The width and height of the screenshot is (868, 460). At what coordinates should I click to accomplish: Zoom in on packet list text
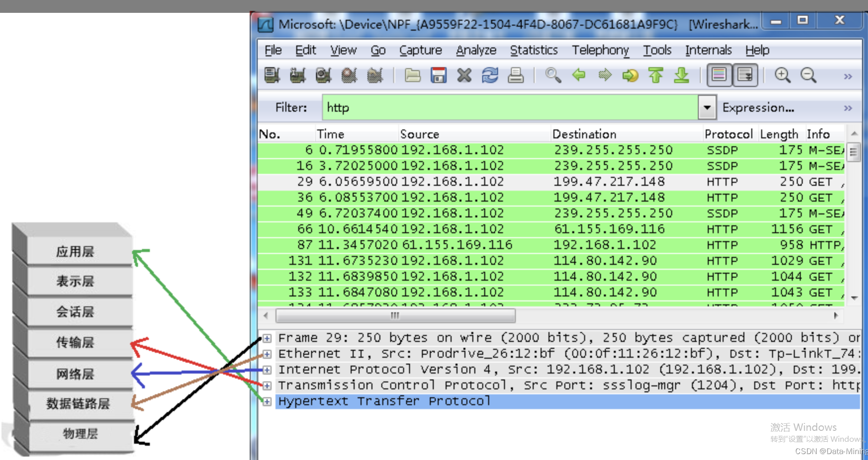782,75
